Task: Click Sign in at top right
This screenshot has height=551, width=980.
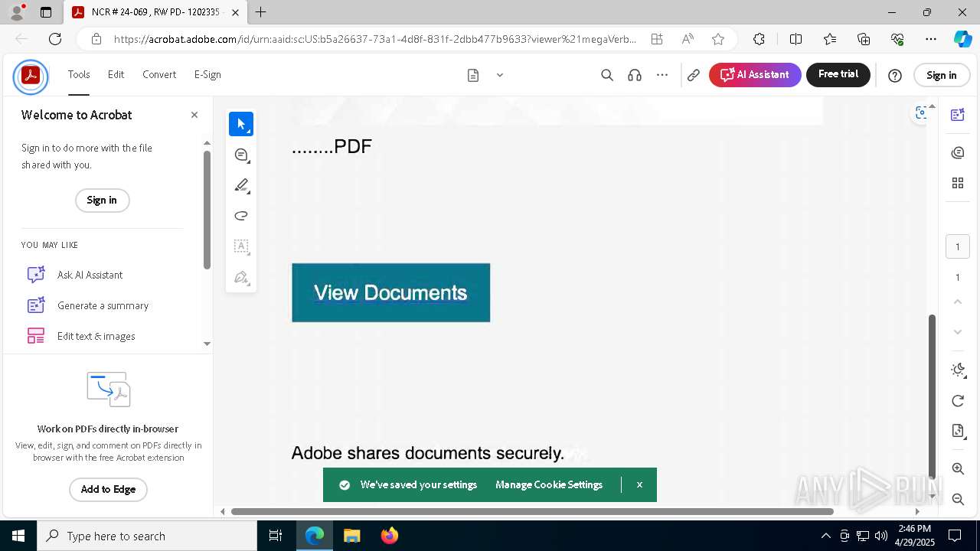Action: point(942,75)
